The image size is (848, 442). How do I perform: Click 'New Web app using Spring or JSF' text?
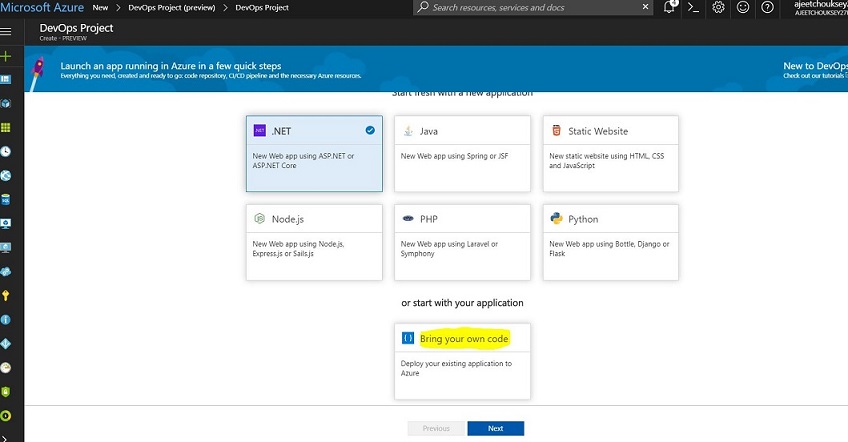click(454, 156)
